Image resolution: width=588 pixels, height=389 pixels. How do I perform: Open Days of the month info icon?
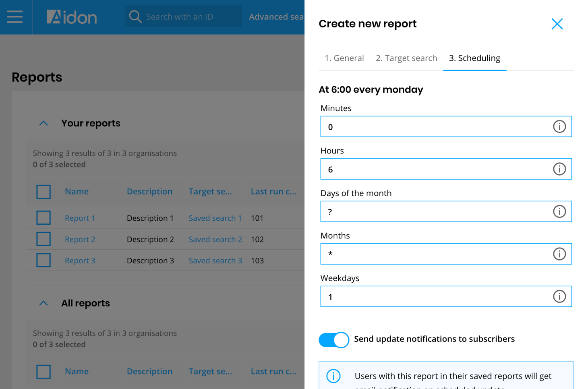pyautogui.click(x=559, y=212)
